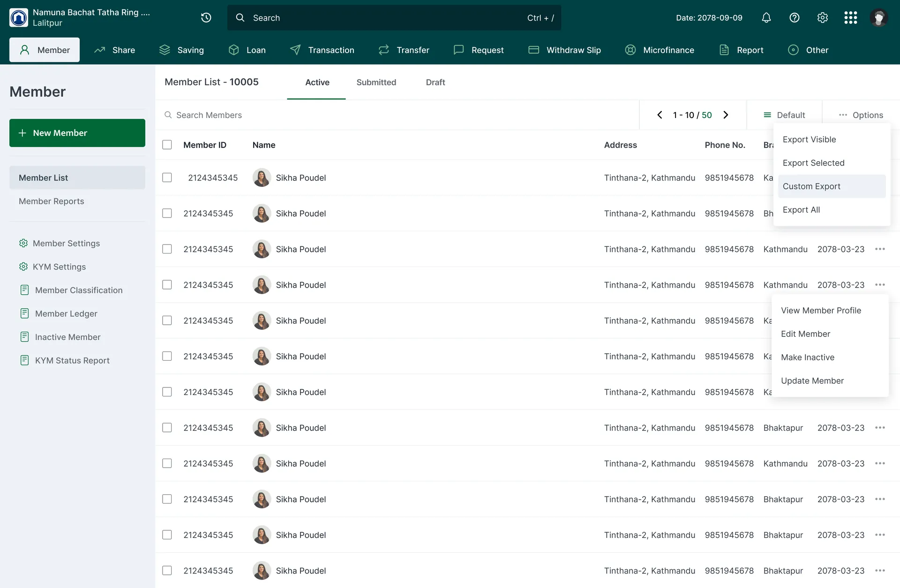Switch to the Draft tab

pyautogui.click(x=435, y=82)
